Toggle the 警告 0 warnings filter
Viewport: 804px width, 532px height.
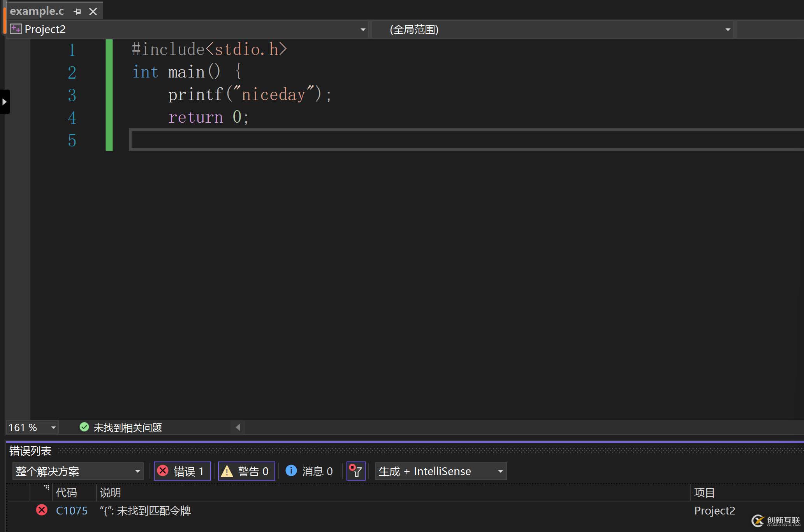pyautogui.click(x=246, y=471)
